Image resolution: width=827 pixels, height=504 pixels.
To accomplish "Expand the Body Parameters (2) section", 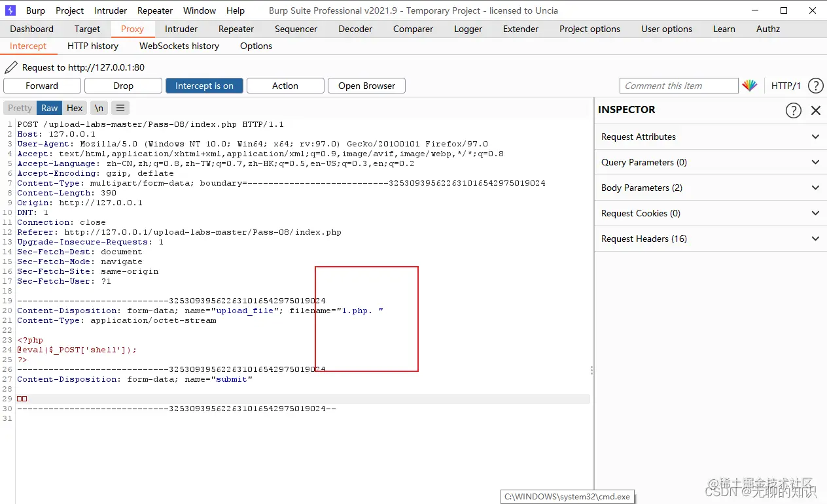I will click(x=711, y=188).
